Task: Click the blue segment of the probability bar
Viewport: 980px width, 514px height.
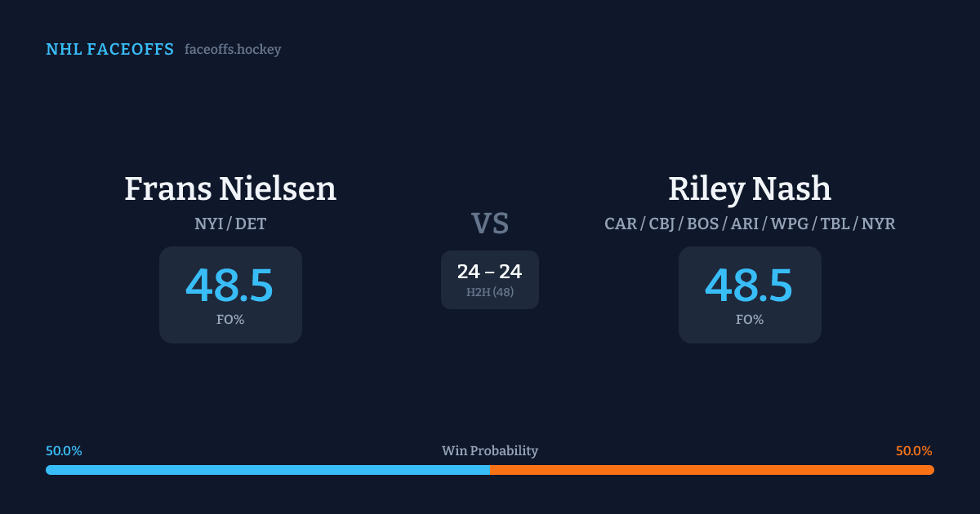Action: [268, 470]
